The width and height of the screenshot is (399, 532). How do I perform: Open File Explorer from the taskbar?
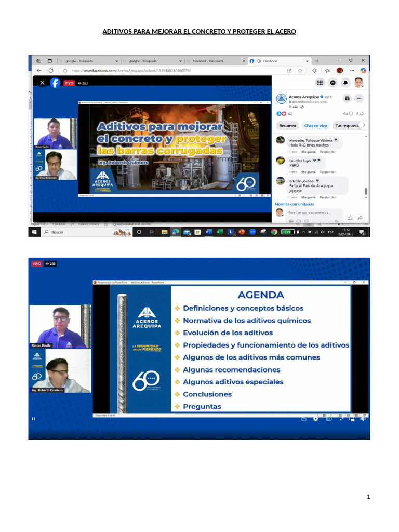pyautogui.click(x=165, y=232)
